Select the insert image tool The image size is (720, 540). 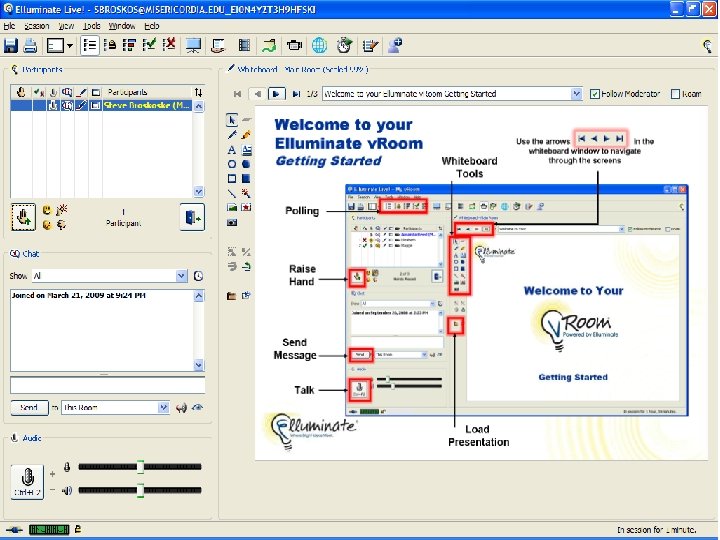point(232,208)
